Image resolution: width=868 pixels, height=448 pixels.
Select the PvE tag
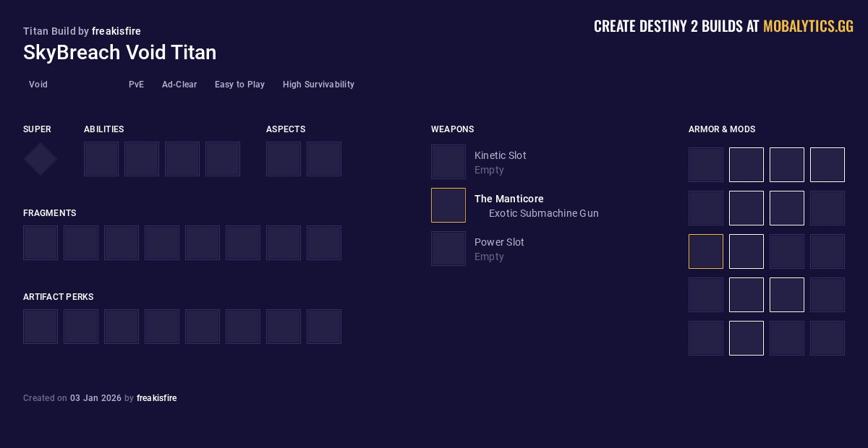click(x=136, y=85)
